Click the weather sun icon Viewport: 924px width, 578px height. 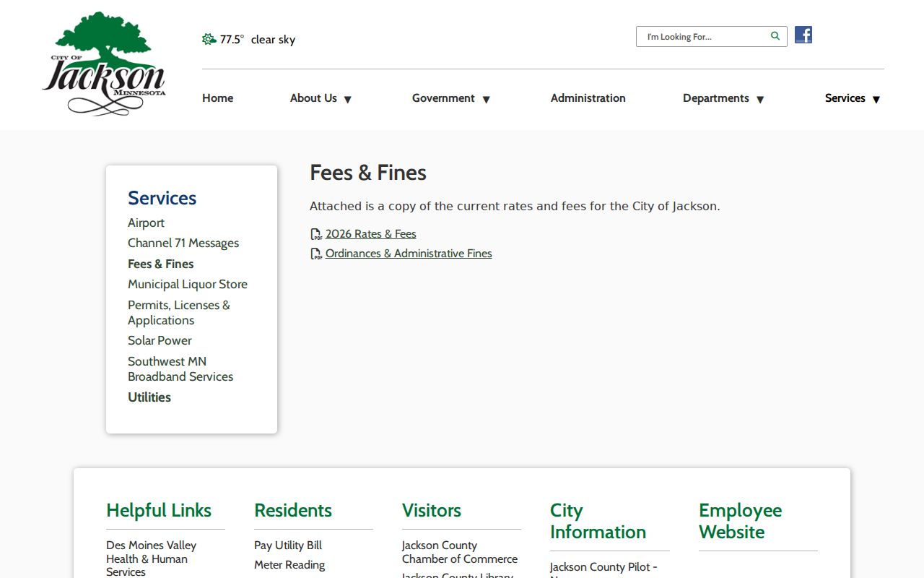[209, 39]
